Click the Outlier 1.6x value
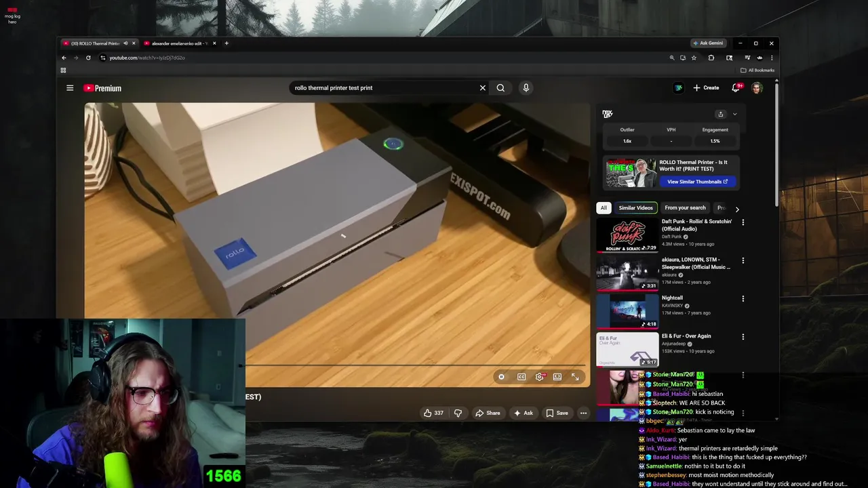 coord(627,141)
